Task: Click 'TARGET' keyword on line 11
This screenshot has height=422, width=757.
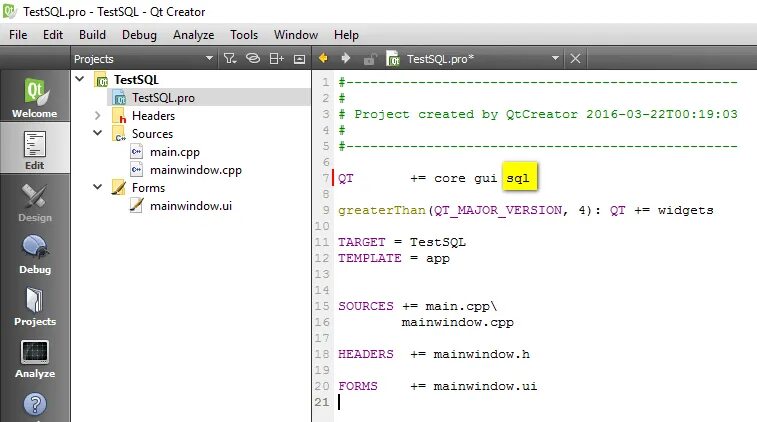Action: 362,242
